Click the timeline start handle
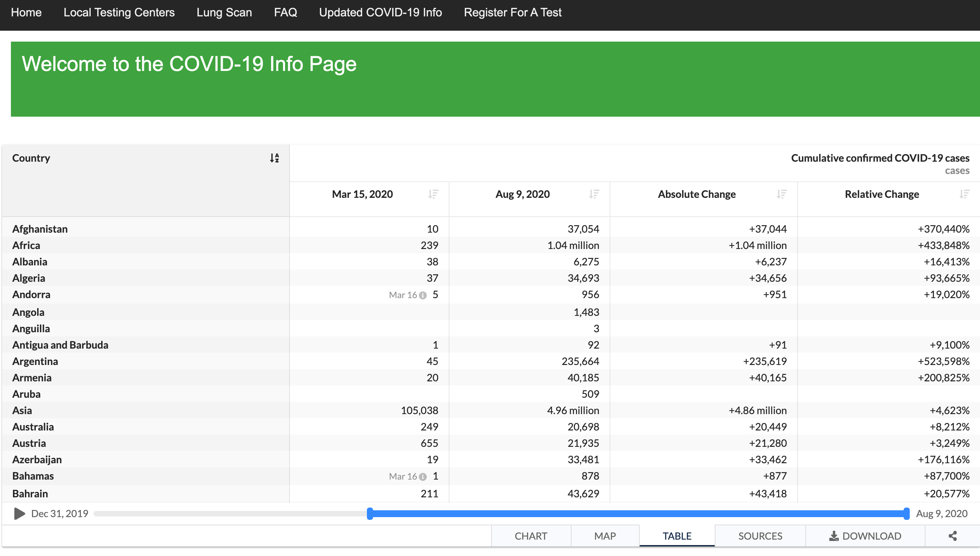Viewport: 980px width, 556px height. pyautogui.click(x=369, y=514)
